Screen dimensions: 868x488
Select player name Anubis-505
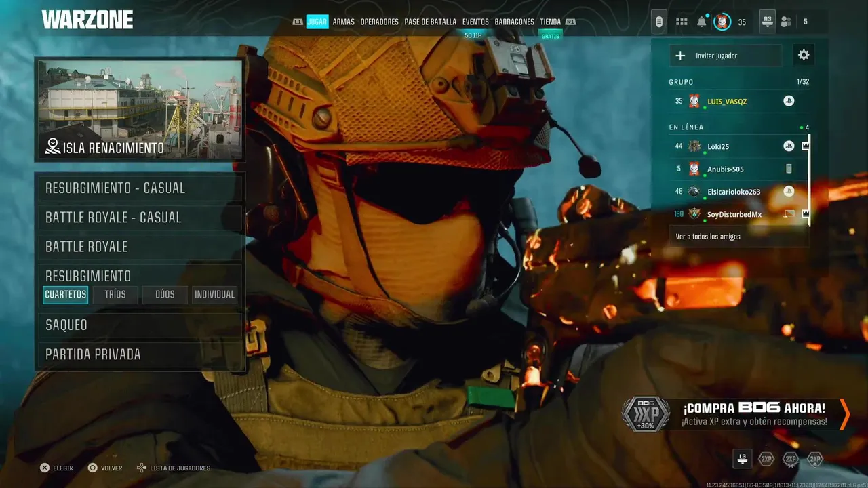click(x=726, y=169)
